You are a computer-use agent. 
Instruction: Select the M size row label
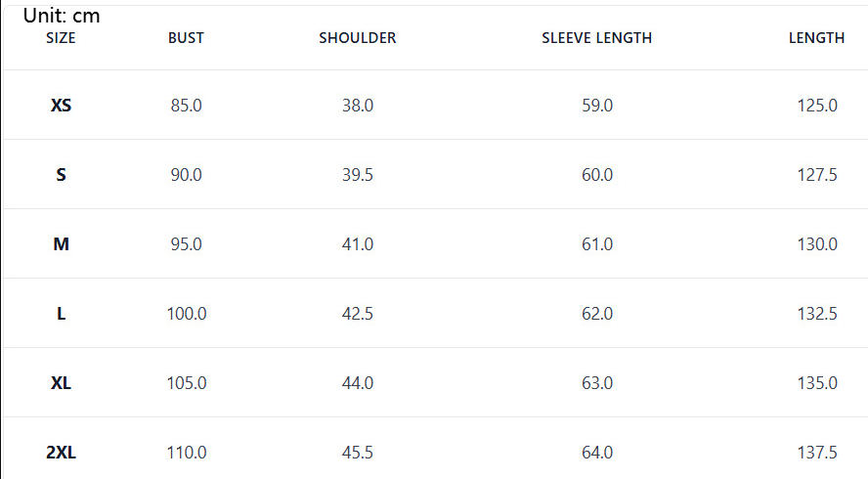[61, 244]
